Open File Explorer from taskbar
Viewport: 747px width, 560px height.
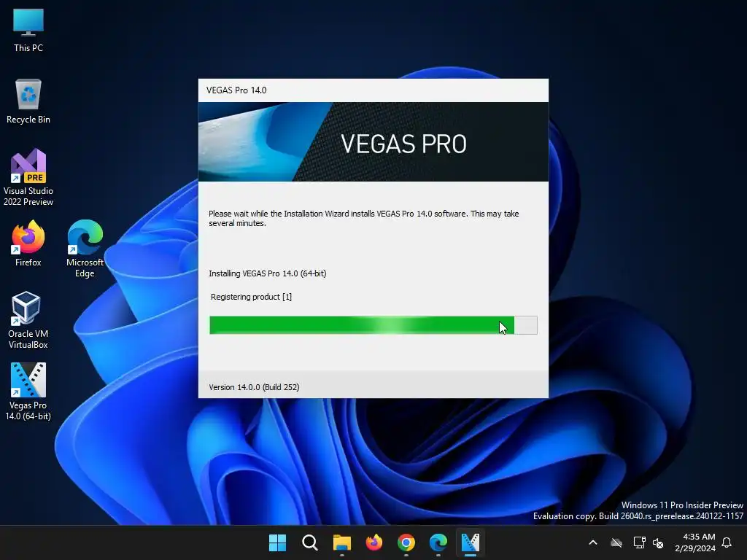coord(341,542)
